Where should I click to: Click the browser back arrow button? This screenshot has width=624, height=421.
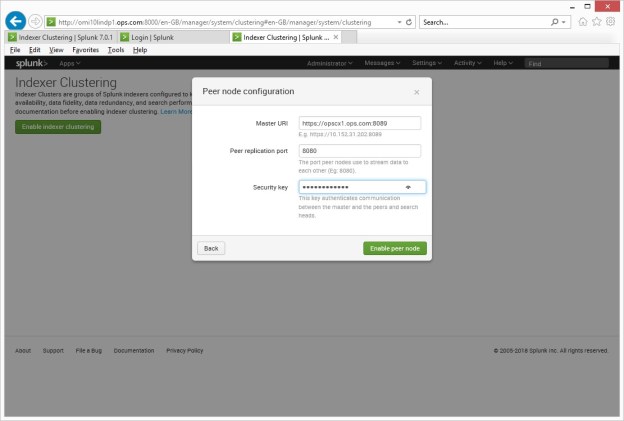[x=15, y=21]
